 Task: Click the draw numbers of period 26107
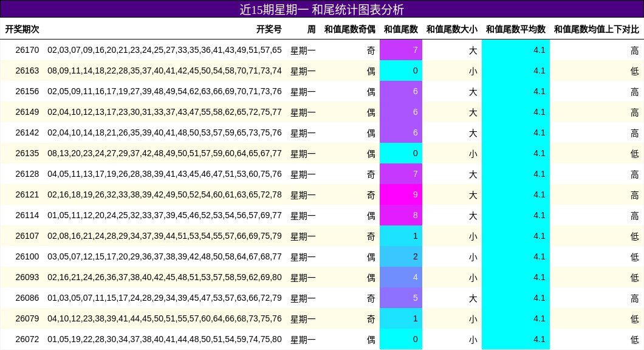pos(165,236)
